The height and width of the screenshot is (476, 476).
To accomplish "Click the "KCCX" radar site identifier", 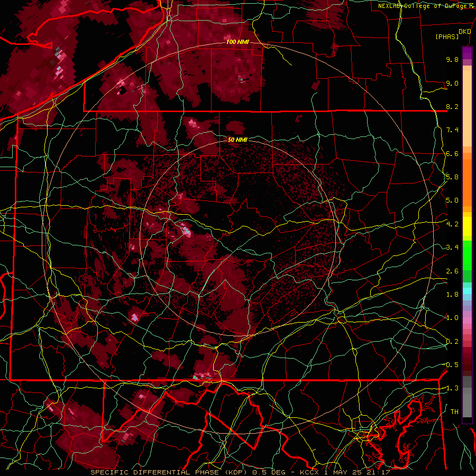I will pos(309,472).
